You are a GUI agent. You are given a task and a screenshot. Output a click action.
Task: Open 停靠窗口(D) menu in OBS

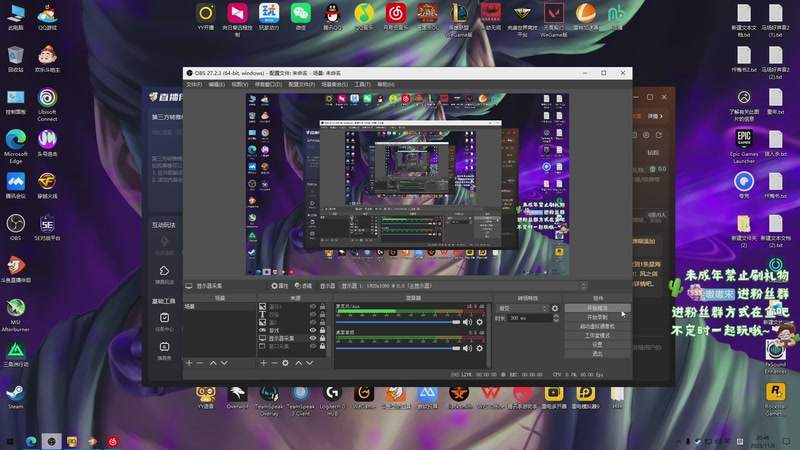coord(268,84)
